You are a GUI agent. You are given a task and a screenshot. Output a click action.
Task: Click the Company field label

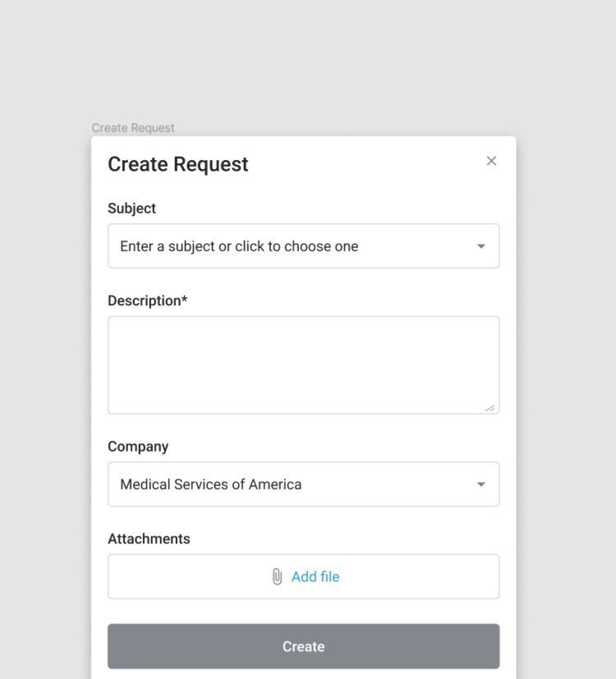(x=138, y=447)
